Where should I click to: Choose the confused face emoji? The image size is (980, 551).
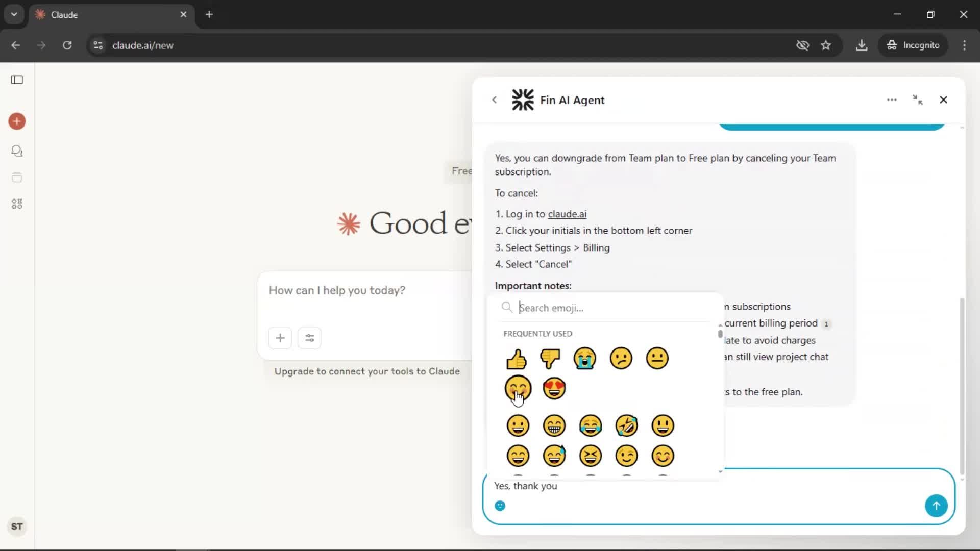[x=621, y=359]
